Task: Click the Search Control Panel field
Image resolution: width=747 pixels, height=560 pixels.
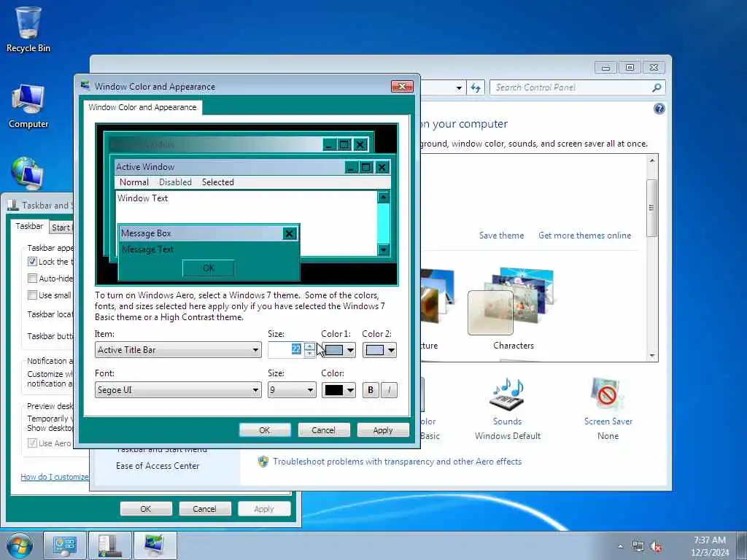Action: pos(571,87)
